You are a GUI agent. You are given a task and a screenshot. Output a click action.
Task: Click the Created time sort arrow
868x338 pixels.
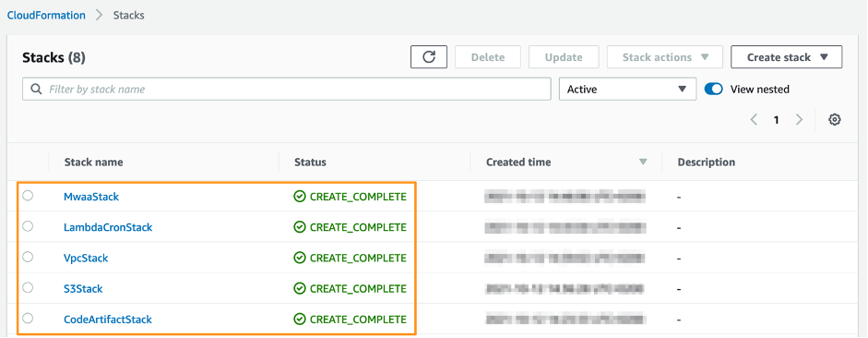pos(643,163)
